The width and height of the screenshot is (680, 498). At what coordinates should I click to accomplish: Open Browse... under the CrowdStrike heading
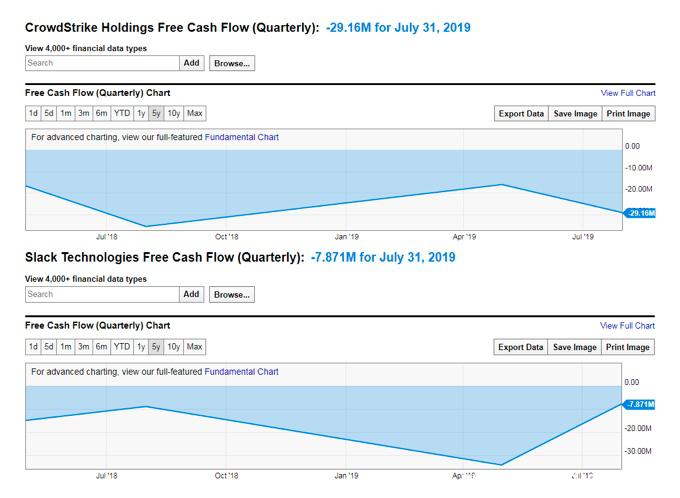pyautogui.click(x=232, y=63)
